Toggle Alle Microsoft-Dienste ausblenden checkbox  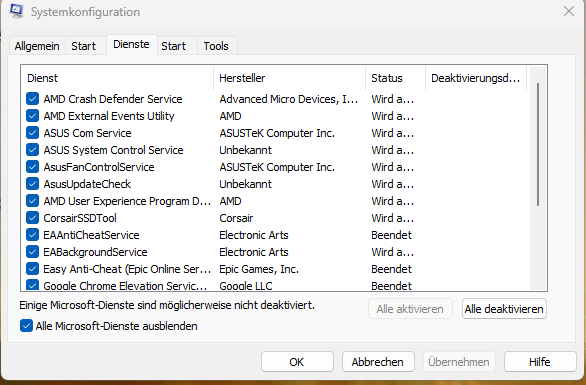[x=26, y=326]
